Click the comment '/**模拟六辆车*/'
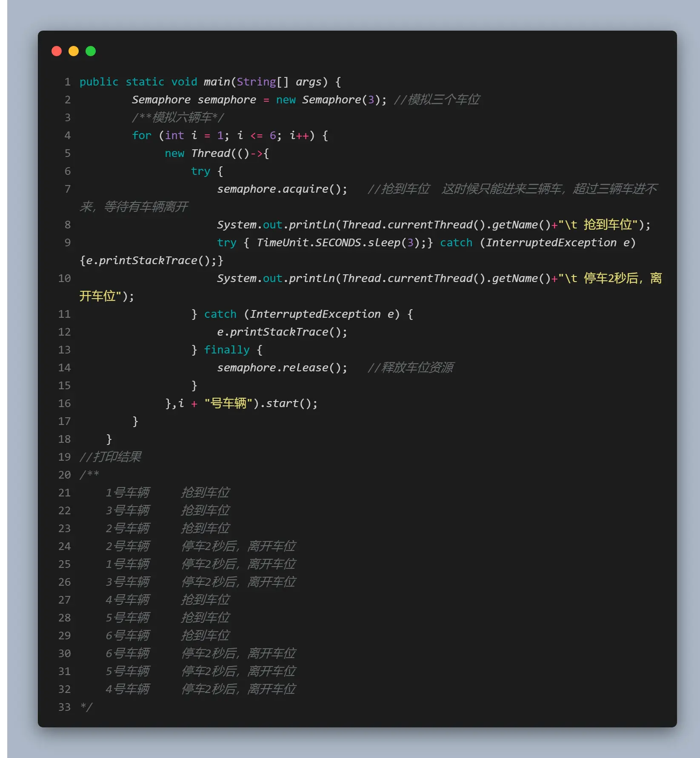 (178, 117)
